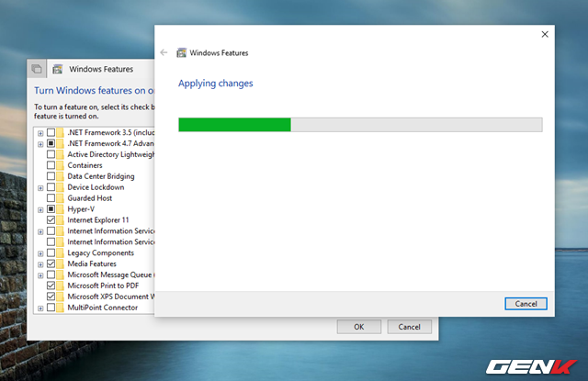
Task: Expand the Hyper-V node
Action: click(x=40, y=210)
